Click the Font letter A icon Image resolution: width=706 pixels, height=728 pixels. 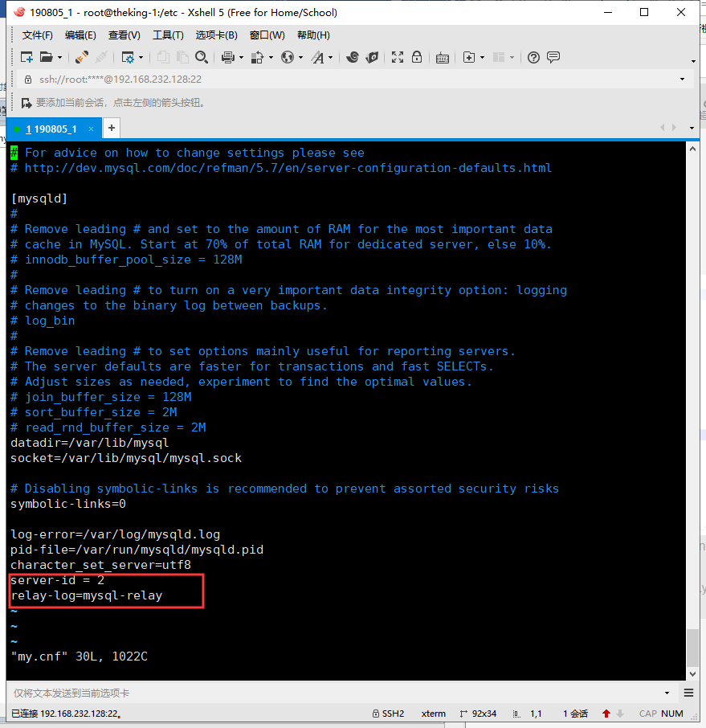click(317, 57)
